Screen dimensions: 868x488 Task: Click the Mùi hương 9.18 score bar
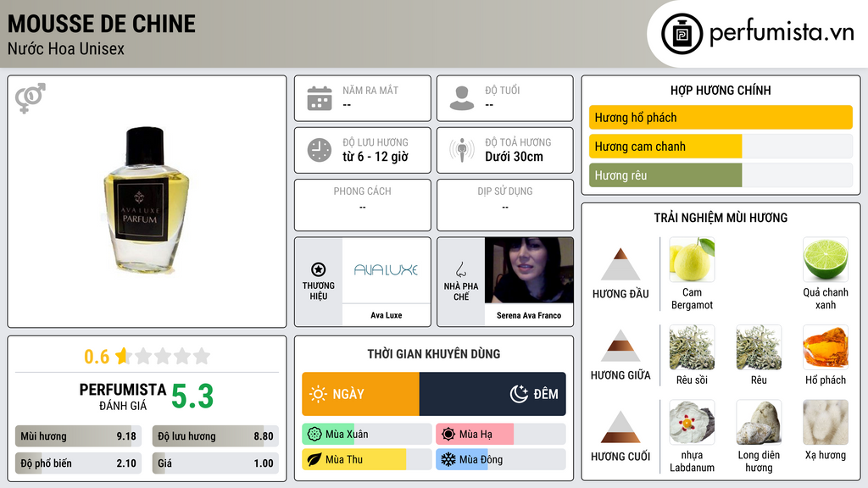[78, 436]
